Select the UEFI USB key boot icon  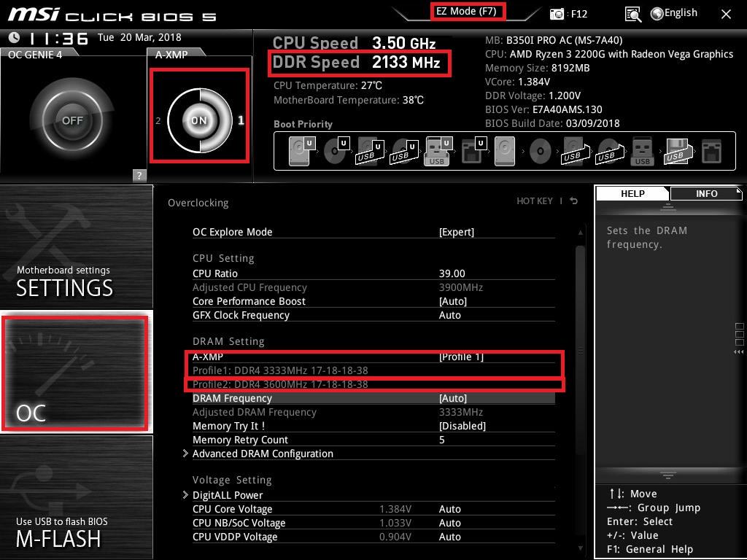[438, 151]
